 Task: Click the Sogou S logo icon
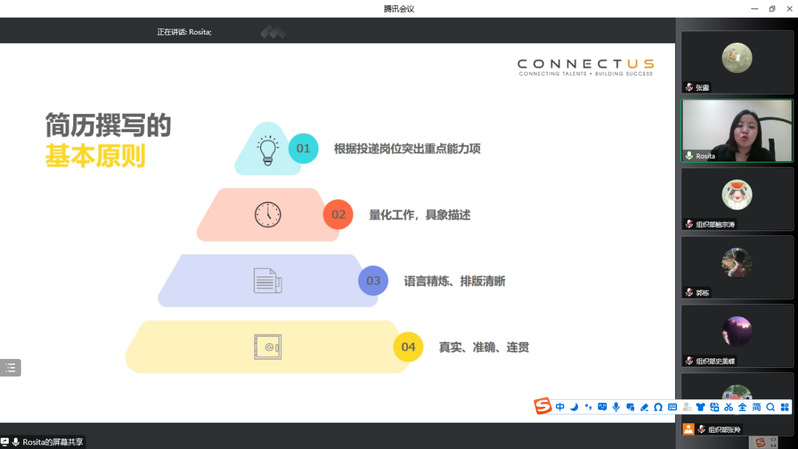[542, 406]
